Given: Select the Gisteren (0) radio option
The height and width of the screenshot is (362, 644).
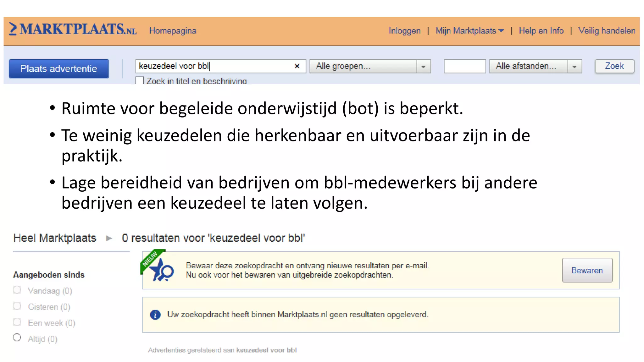Looking at the screenshot, I should (17, 306).
